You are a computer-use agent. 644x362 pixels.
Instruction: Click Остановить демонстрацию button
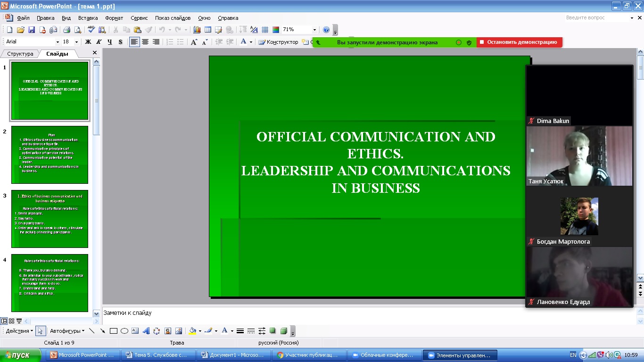coord(519,42)
